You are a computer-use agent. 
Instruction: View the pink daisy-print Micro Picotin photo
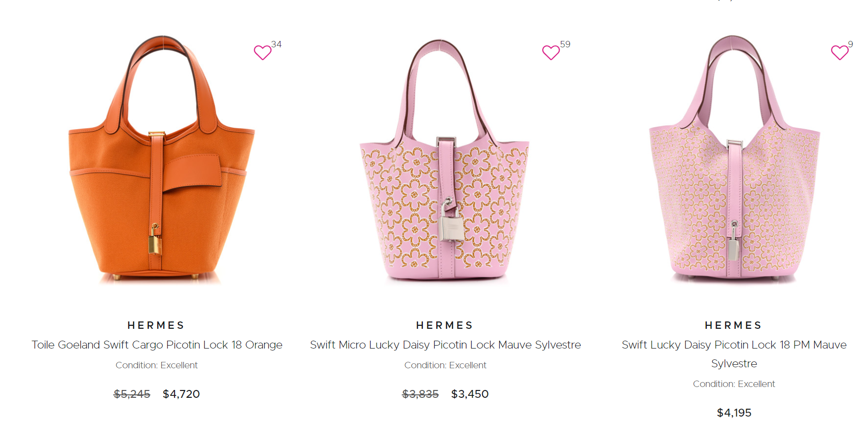point(444,173)
